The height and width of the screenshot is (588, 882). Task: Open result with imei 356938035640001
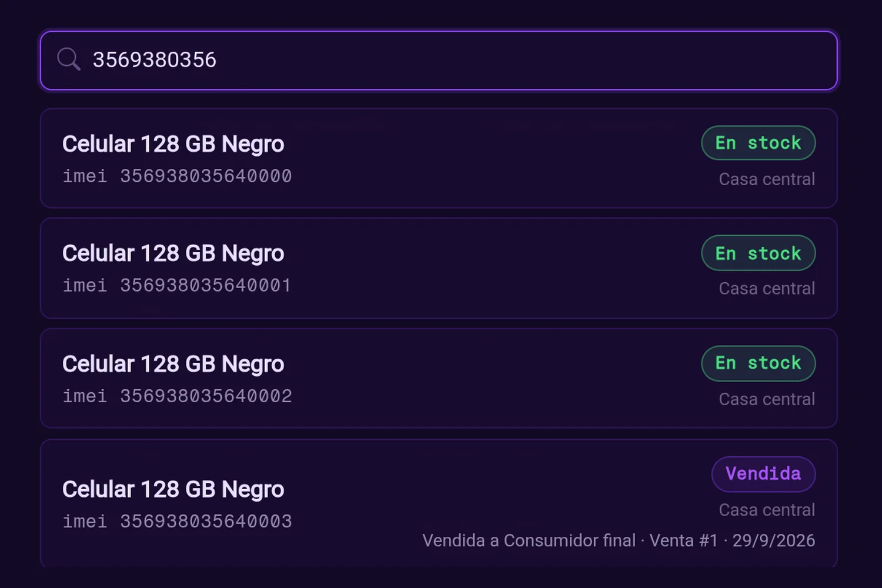coord(439,268)
